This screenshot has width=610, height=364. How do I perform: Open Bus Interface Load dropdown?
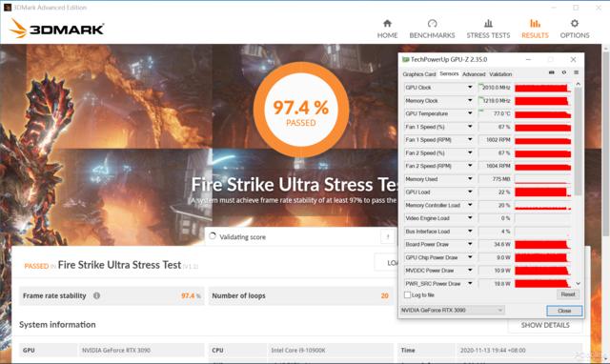(x=470, y=232)
